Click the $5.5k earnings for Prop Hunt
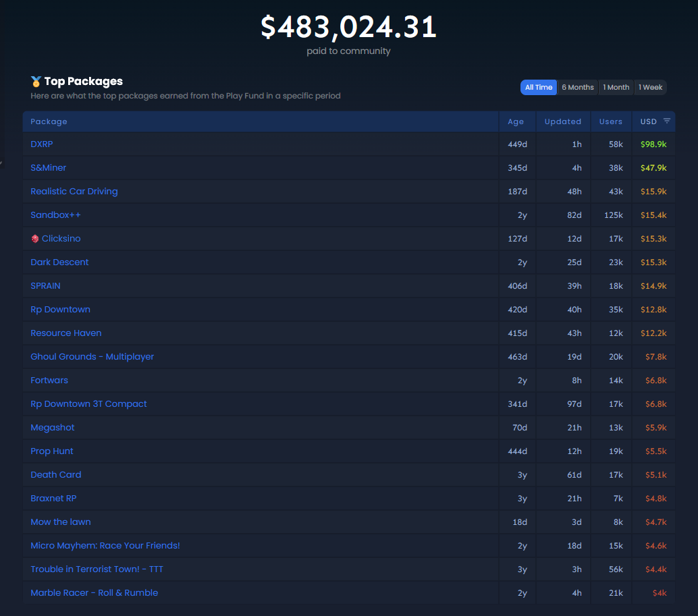This screenshot has width=698, height=616. click(655, 451)
